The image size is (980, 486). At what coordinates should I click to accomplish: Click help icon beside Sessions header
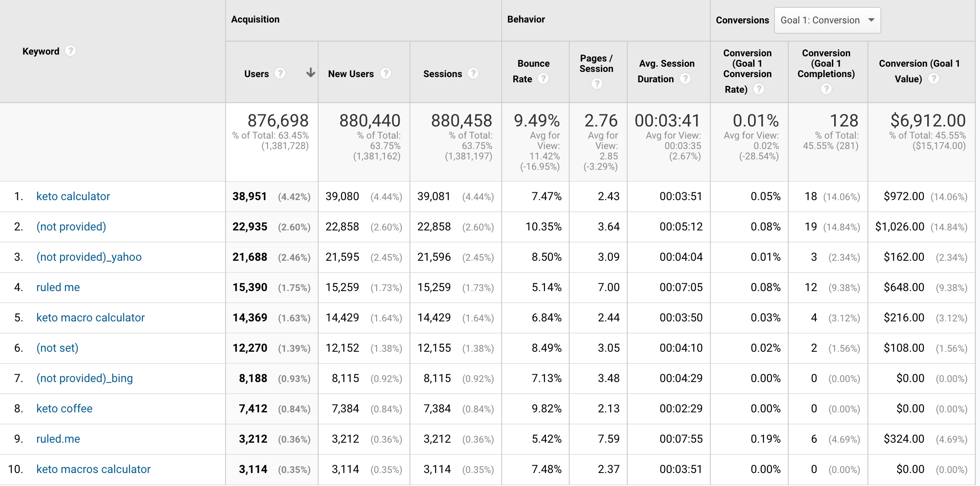(474, 74)
